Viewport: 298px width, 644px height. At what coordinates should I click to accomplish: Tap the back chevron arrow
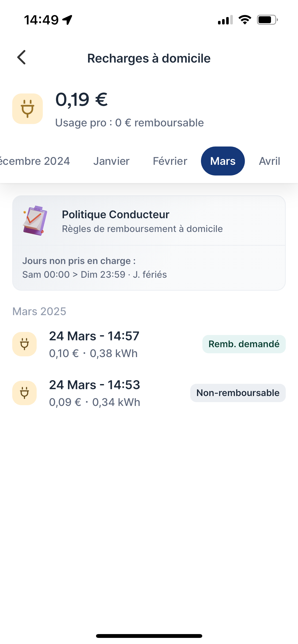[x=22, y=57]
